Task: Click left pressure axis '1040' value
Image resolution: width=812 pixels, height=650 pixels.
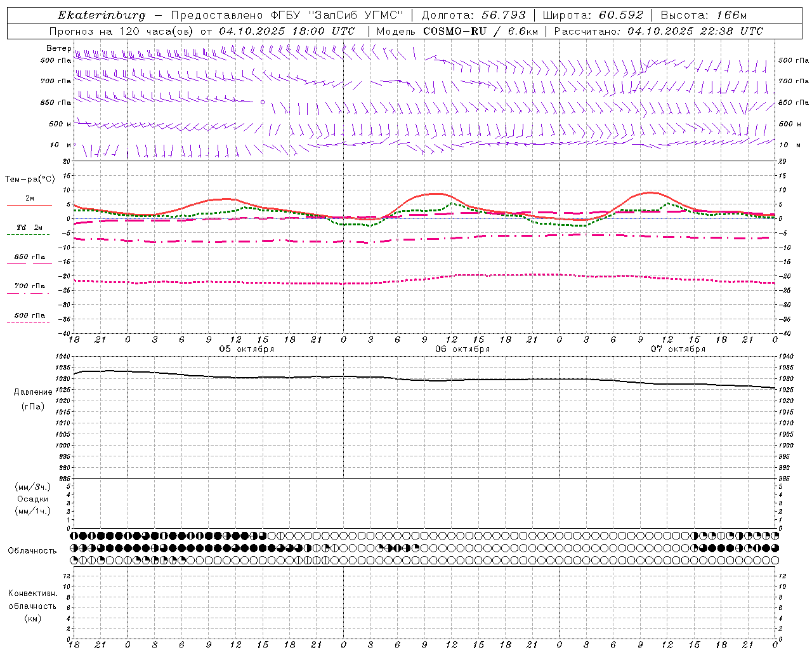Action: click(64, 357)
